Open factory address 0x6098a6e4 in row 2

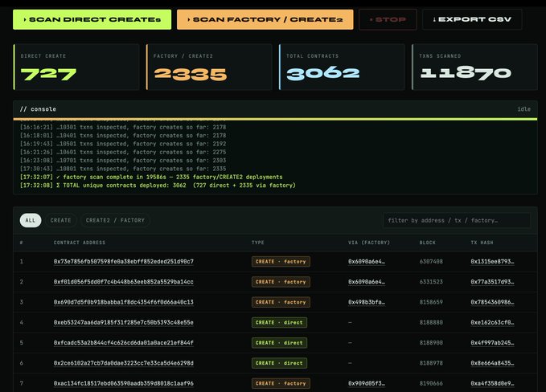(367, 282)
